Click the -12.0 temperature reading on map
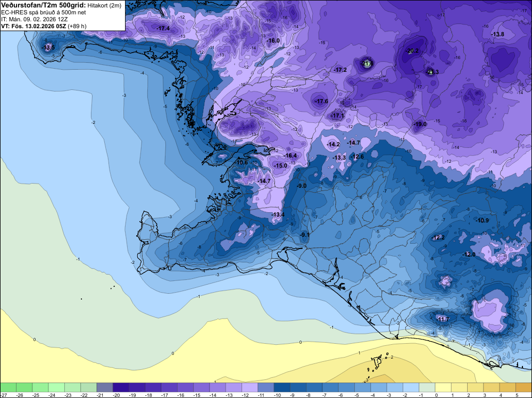The width and height of the screenshot is (532, 398). tap(469, 254)
